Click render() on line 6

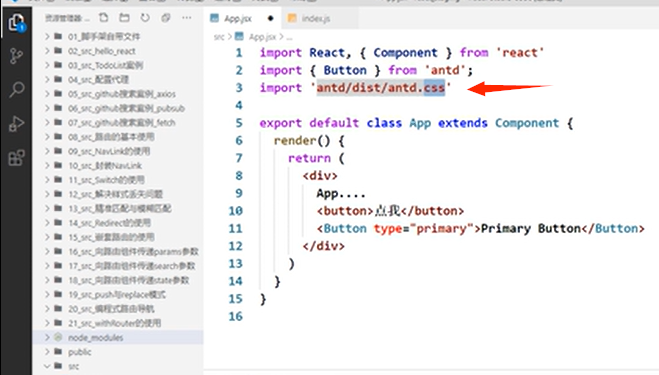tap(302, 141)
